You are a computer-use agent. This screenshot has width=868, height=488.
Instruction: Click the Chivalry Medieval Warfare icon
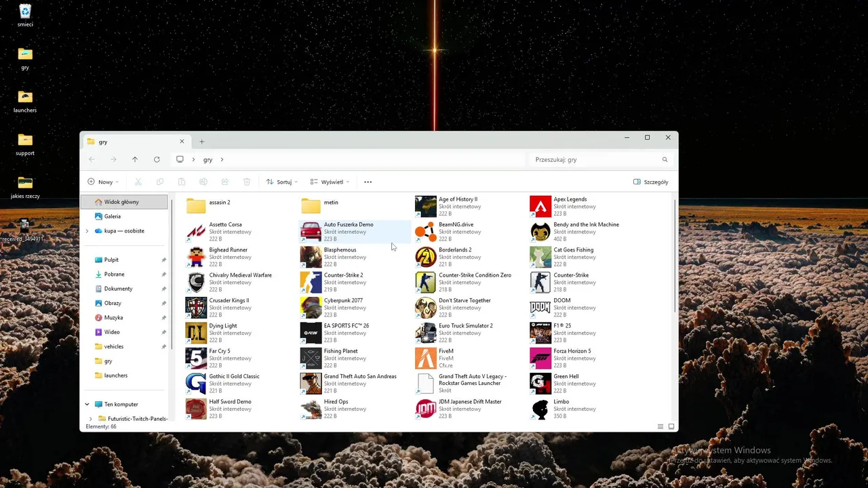(196, 282)
